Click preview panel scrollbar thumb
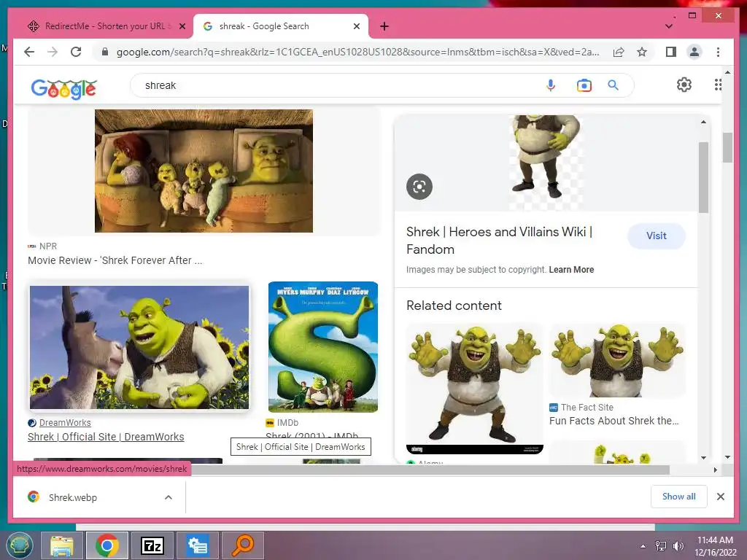The width and height of the screenshot is (747, 560). 703,177
